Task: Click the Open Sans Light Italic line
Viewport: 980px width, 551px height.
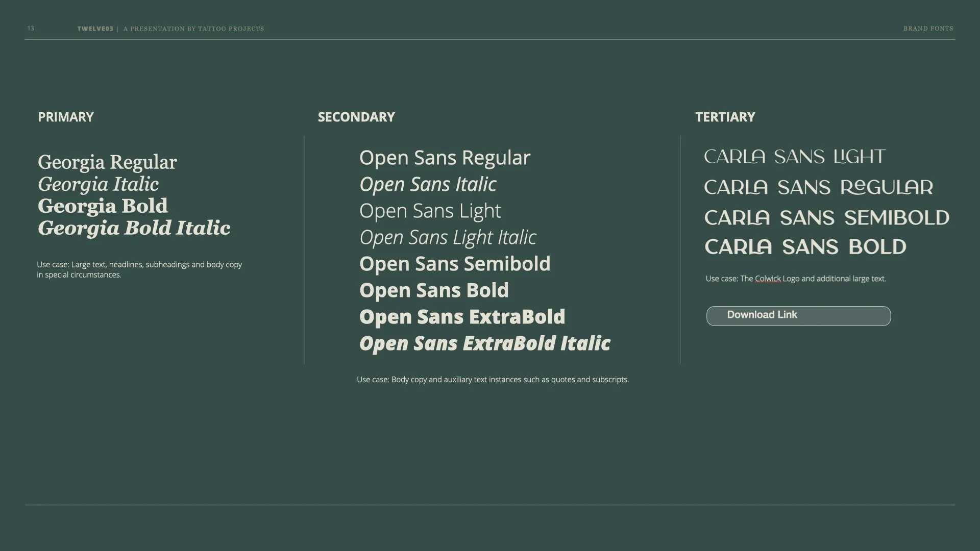Action: click(448, 237)
